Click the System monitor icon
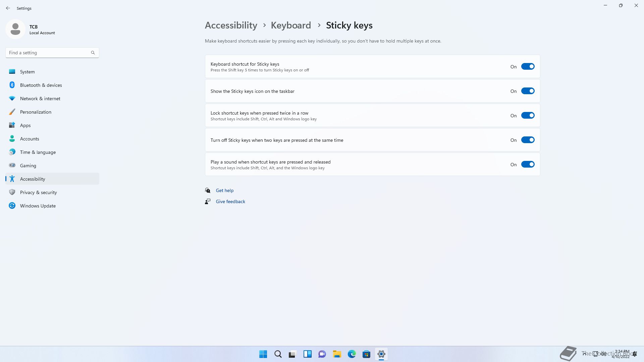Image resolution: width=644 pixels, height=362 pixels. pyautogui.click(x=12, y=71)
